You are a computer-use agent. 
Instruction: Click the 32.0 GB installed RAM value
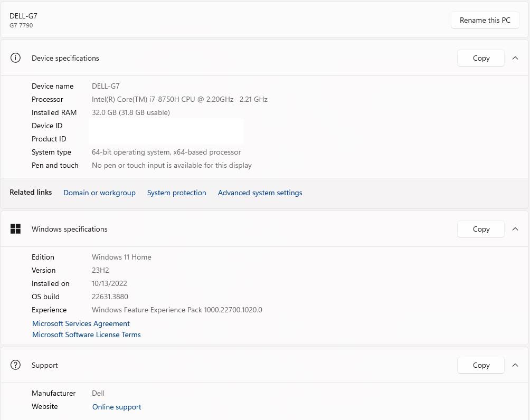[x=130, y=112]
